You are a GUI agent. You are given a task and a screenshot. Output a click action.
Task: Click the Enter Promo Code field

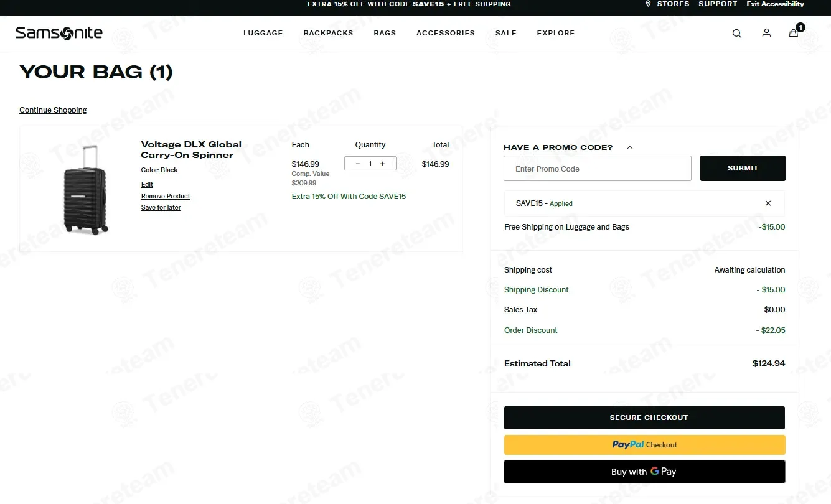[x=597, y=168]
